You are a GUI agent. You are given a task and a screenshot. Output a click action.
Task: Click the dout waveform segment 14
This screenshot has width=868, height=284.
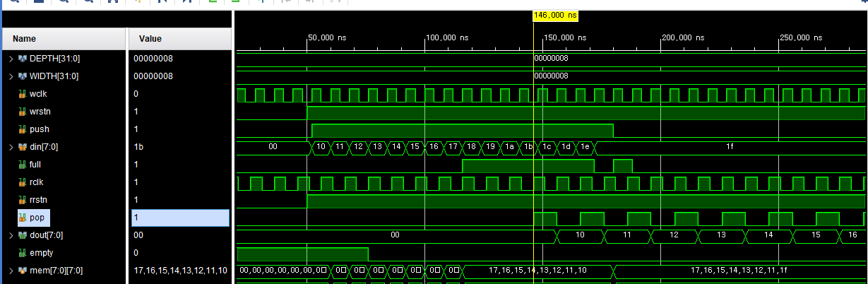768,235
